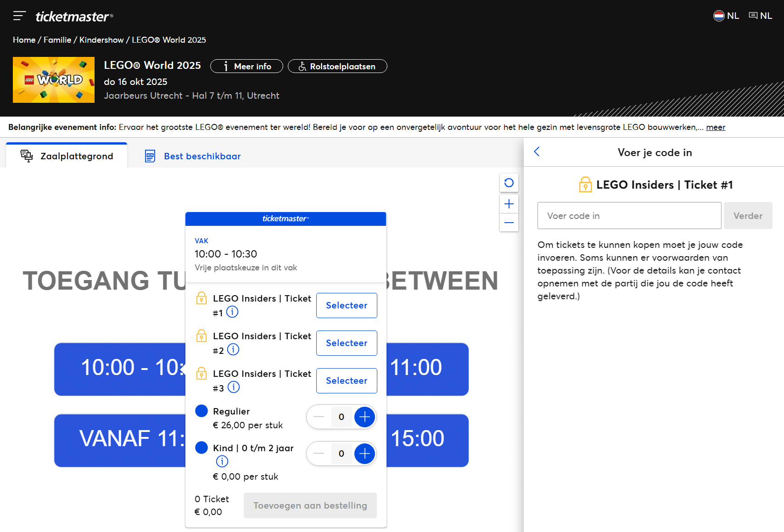Select the map block ending in 15:00
The width and height of the screenshot is (784, 532).
click(427, 440)
